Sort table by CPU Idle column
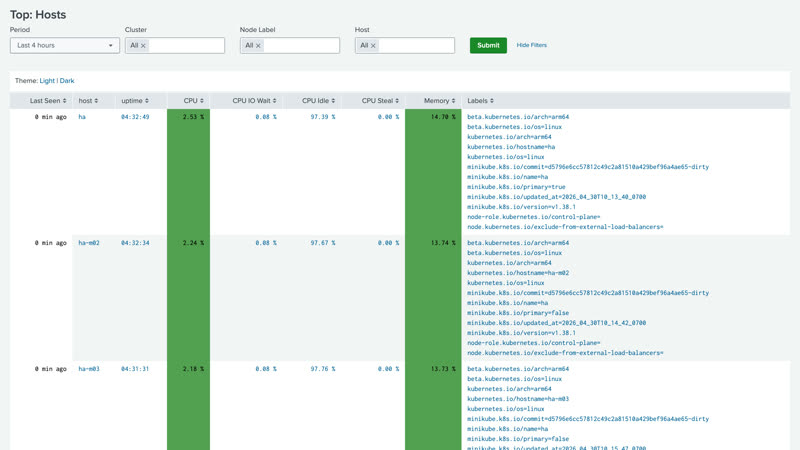The width and height of the screenshot is (800, 450). coord(319,101)
